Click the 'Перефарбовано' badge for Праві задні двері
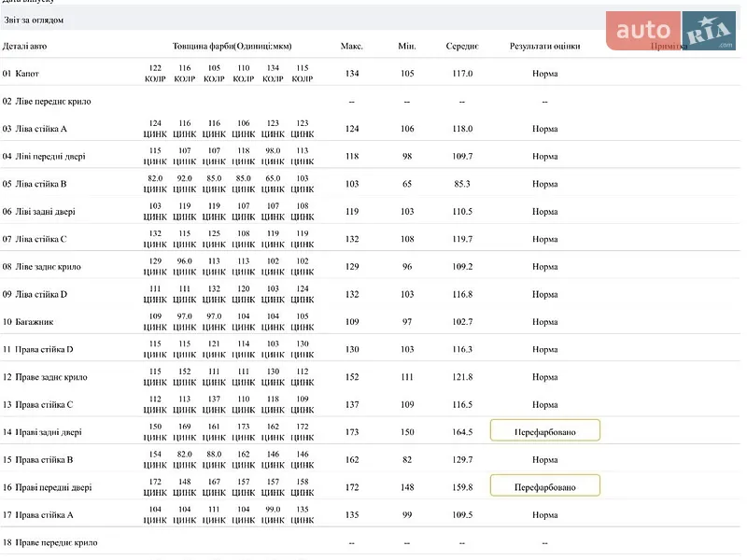 pyautogui.click(x=545, y=430)
